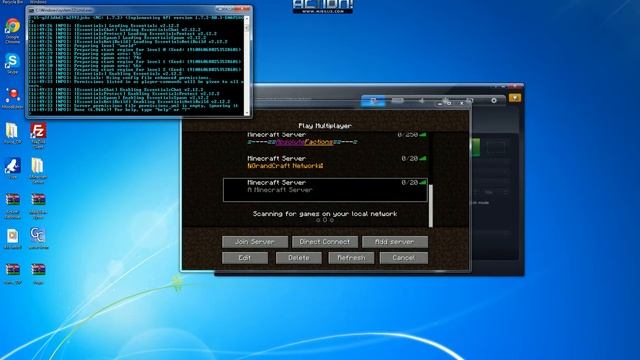
Task: Click signal bars of 0/250 server
Action: pos(423,134)
